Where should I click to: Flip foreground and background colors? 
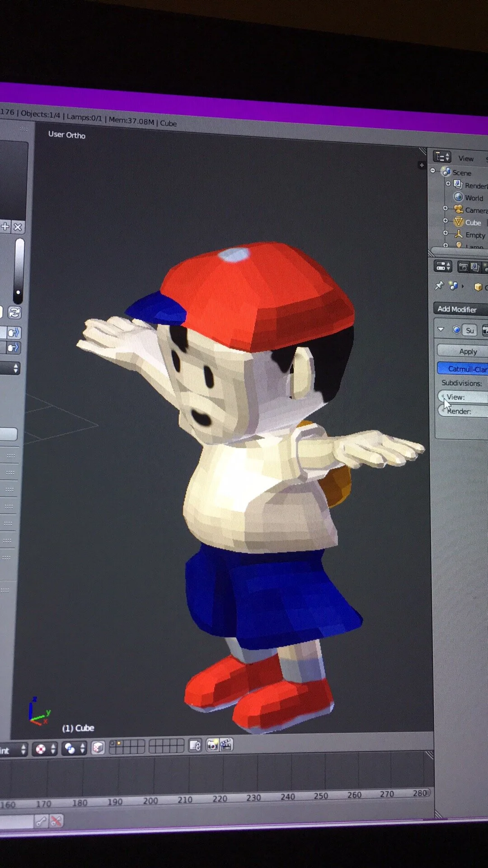[x=14, y=312]
